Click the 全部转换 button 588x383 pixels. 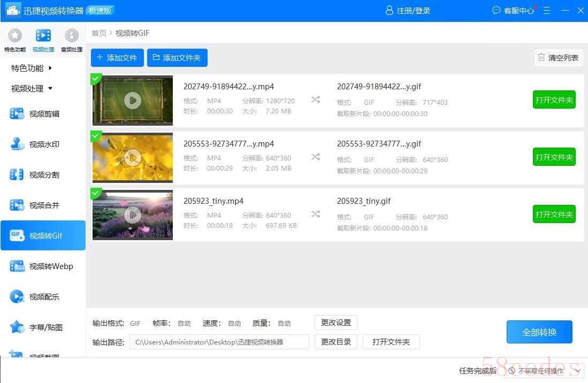(539, 332)
